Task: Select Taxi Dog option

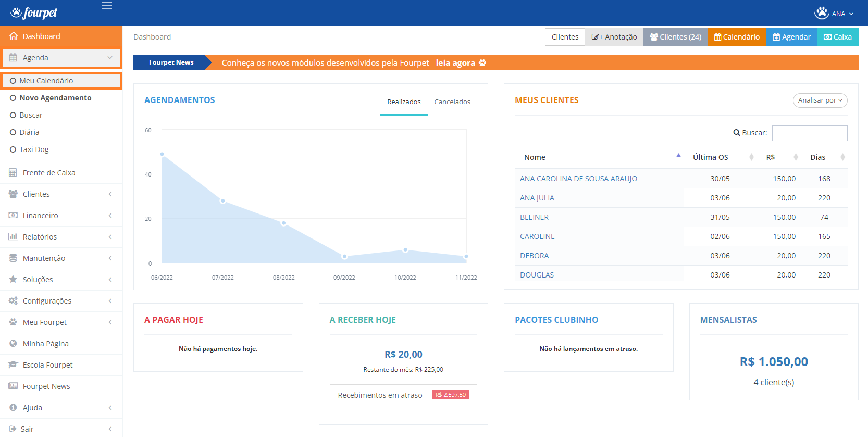Action: (34, 149)
